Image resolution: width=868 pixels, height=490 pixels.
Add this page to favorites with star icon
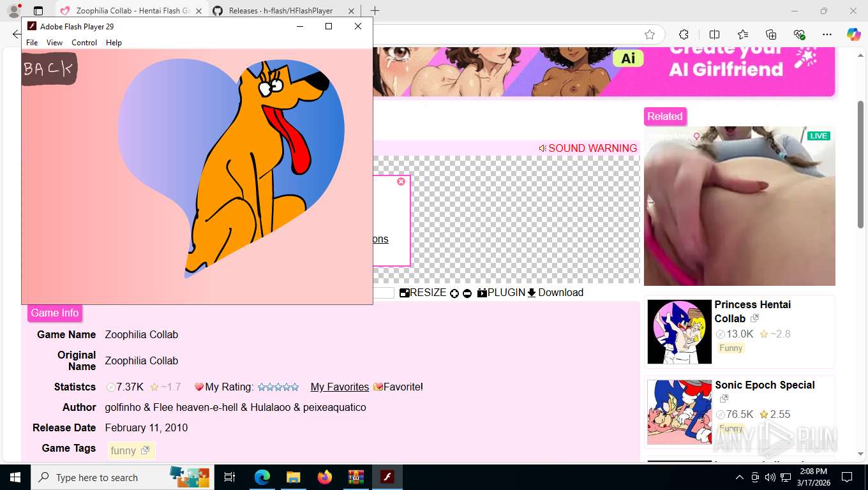[x=650, y=34]
